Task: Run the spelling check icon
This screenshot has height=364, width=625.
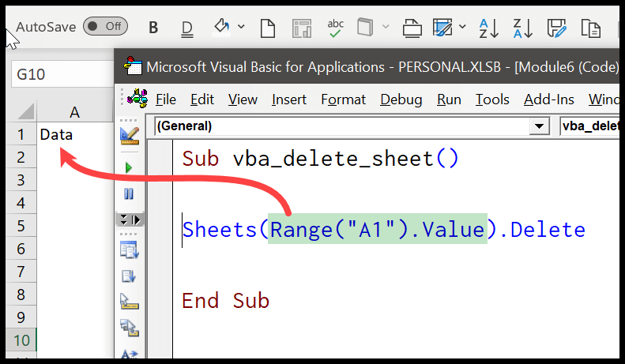Action: click(336, 28)
